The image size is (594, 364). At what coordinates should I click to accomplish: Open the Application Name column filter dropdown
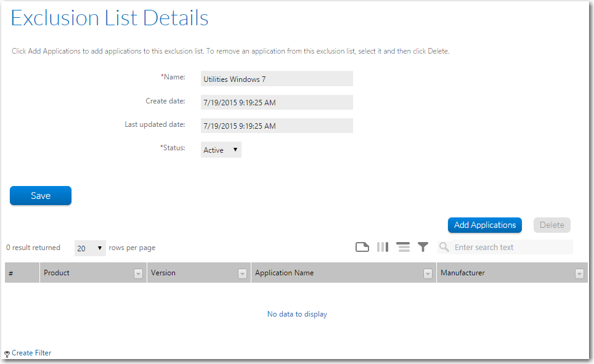tap(428, 274)
